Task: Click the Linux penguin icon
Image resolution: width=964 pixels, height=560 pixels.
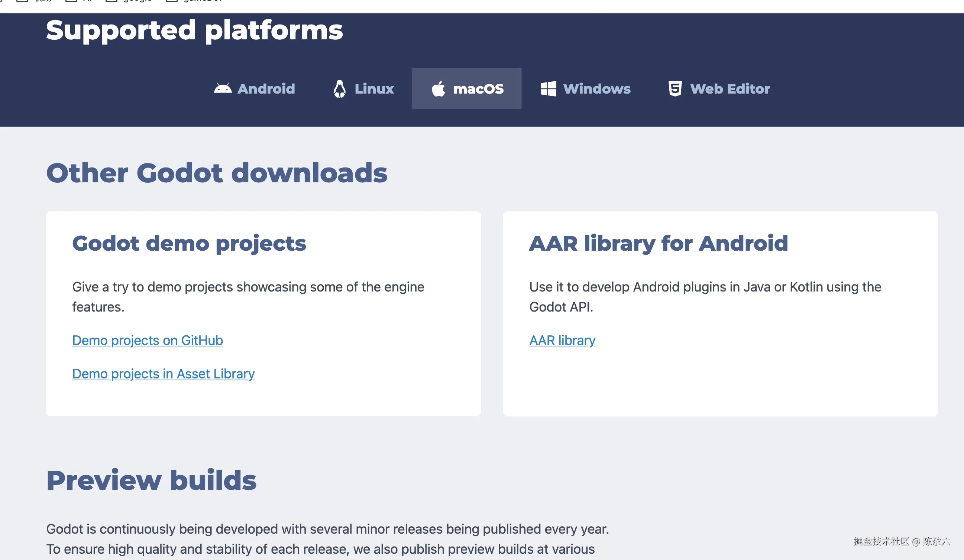Action: 339,89
